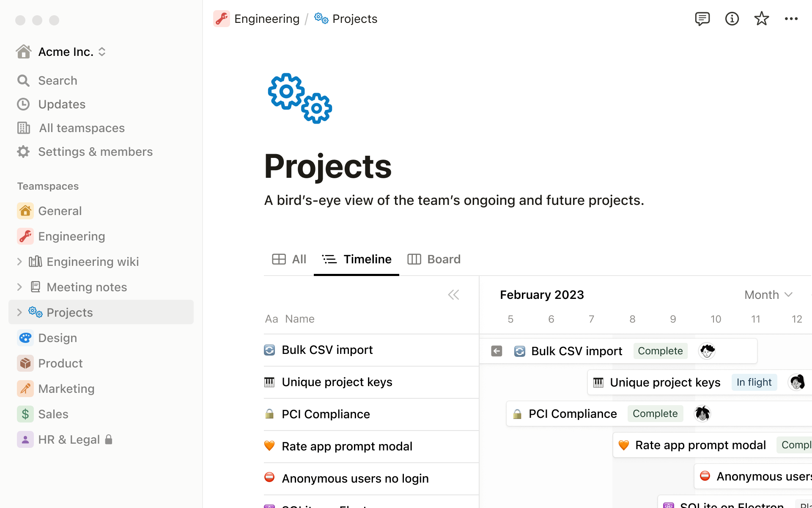Click the Rate app prompt modal heart icon
The width and height of the screenshot is (812, 508).
click(x=269, y=446)
